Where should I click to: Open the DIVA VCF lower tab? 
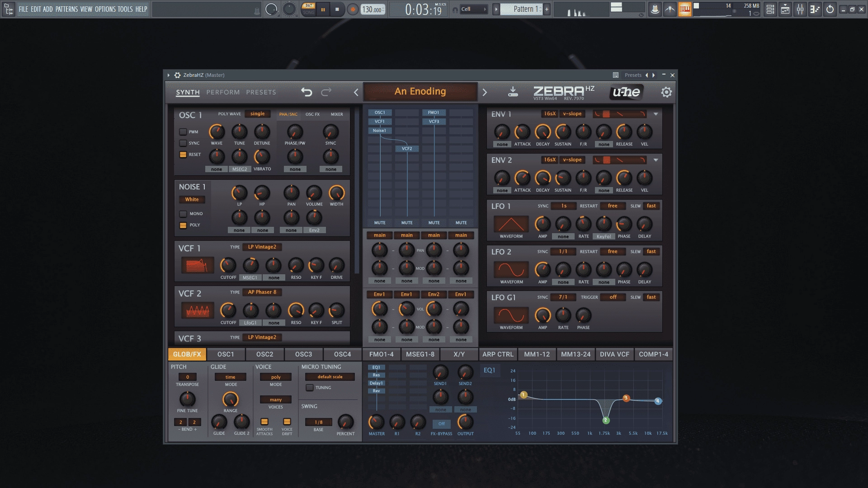(614, 354)
